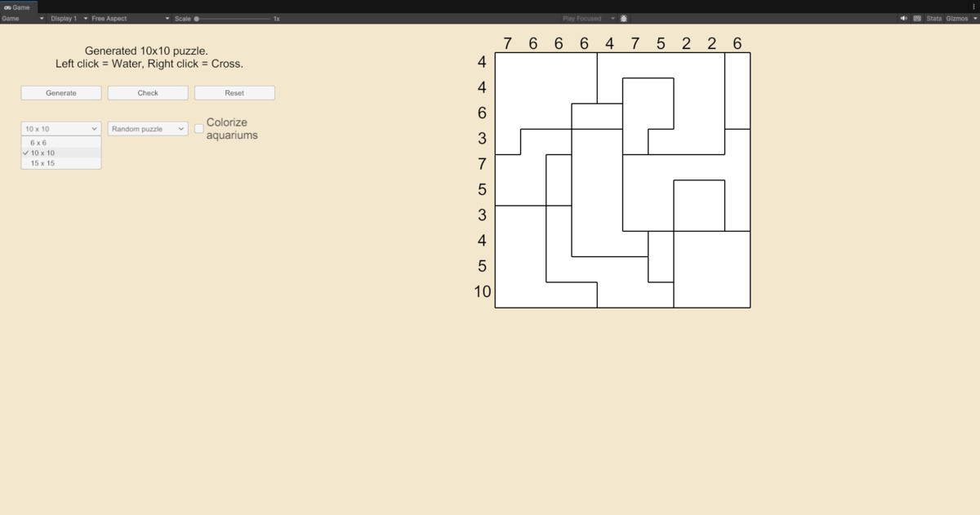Click the 'Generated 10x10 puzzle.' status text
Image resolution: width=980 pixels, height=515 pixels.
pyautogui.click(x=147, y=51)
